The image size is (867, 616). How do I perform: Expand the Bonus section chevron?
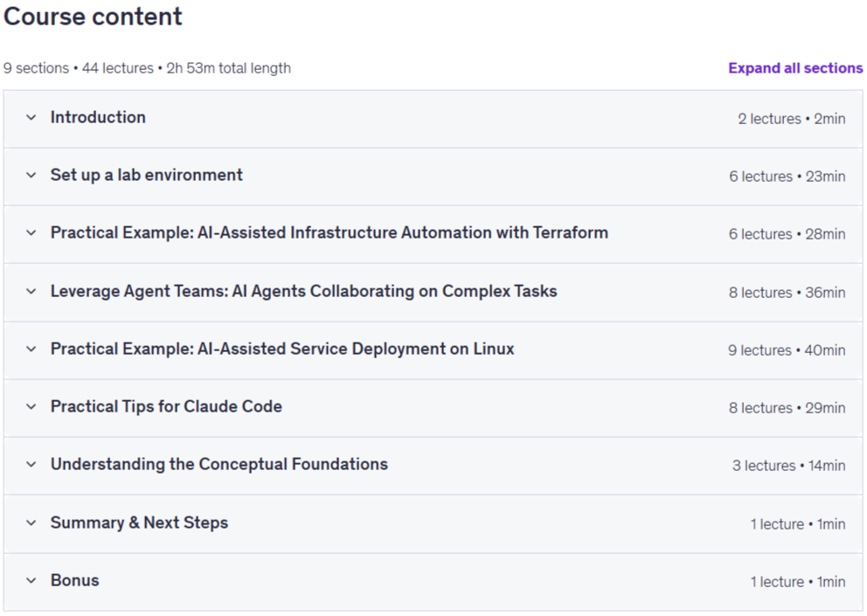coord(31,580)
